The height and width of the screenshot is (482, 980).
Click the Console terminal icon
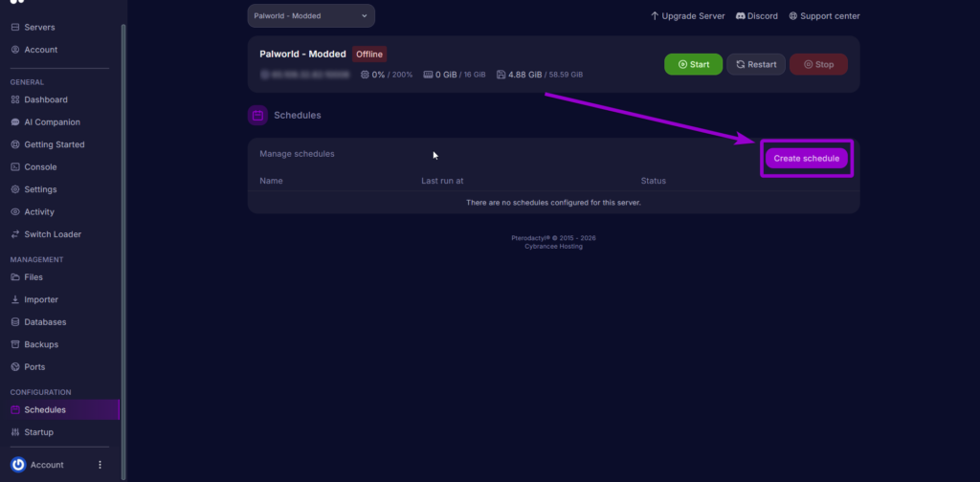click(x=15, y=167)
